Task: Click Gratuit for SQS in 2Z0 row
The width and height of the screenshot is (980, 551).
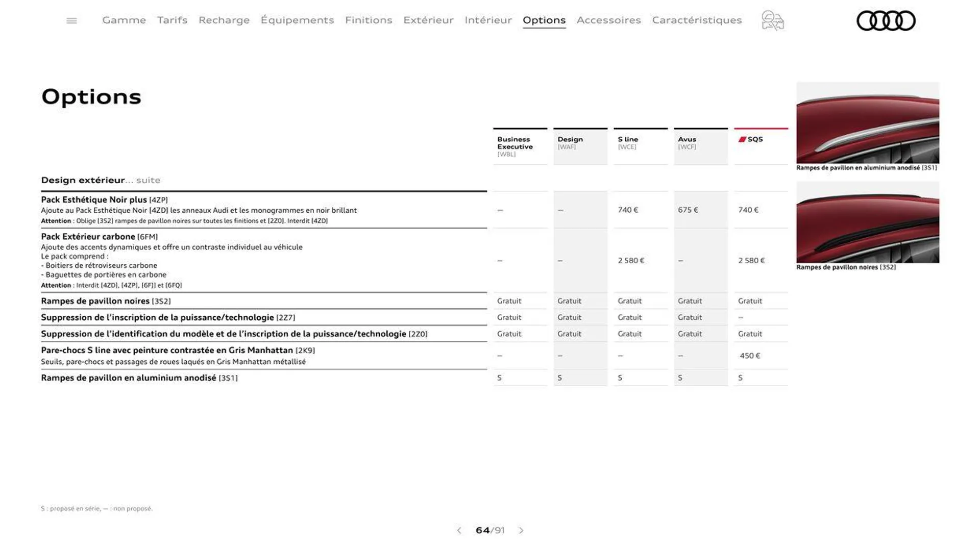Action: tap(750, 334)
